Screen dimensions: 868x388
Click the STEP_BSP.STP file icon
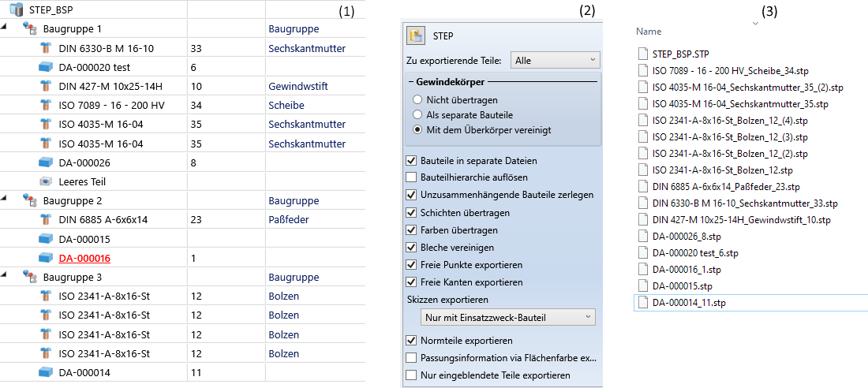[x=642, y=54]
